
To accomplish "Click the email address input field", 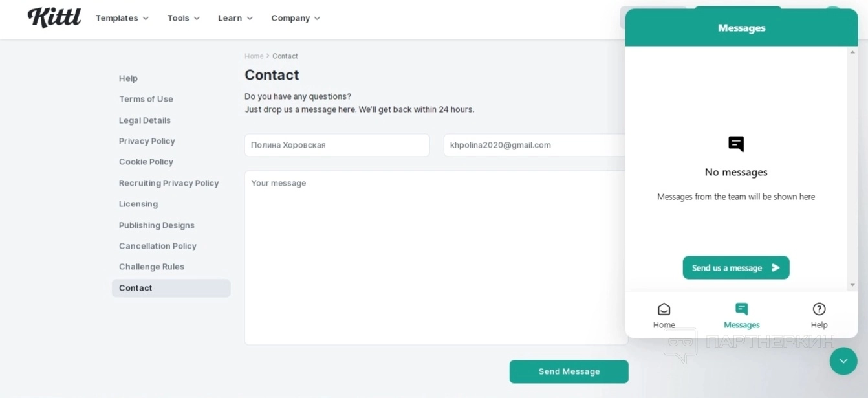I will 534,145.
